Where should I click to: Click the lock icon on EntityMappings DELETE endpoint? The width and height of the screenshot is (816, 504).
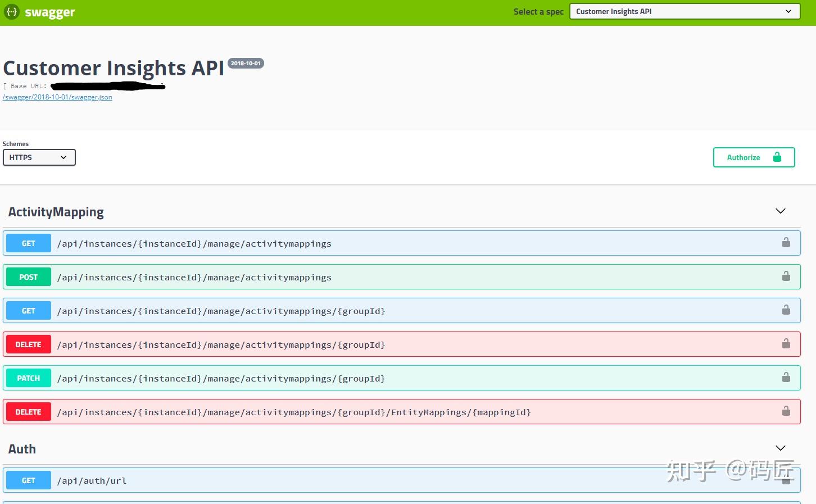(x=786, y=411)
